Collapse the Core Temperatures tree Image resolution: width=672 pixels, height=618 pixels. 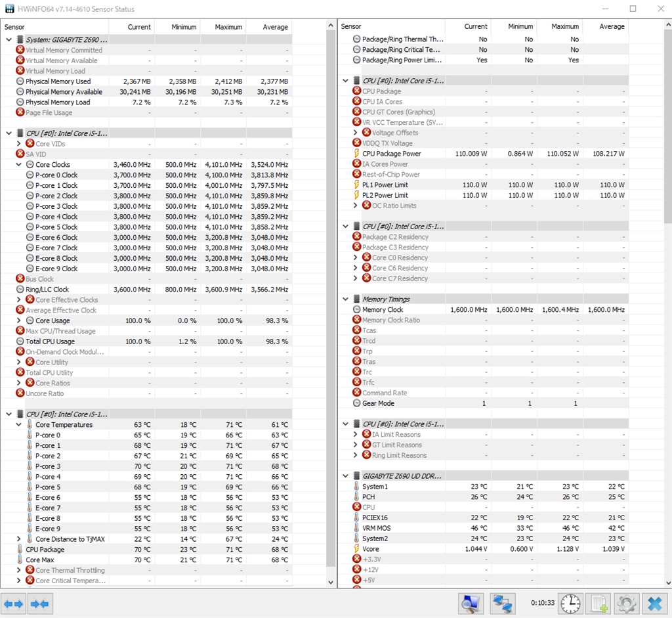[x=18, y=424]
